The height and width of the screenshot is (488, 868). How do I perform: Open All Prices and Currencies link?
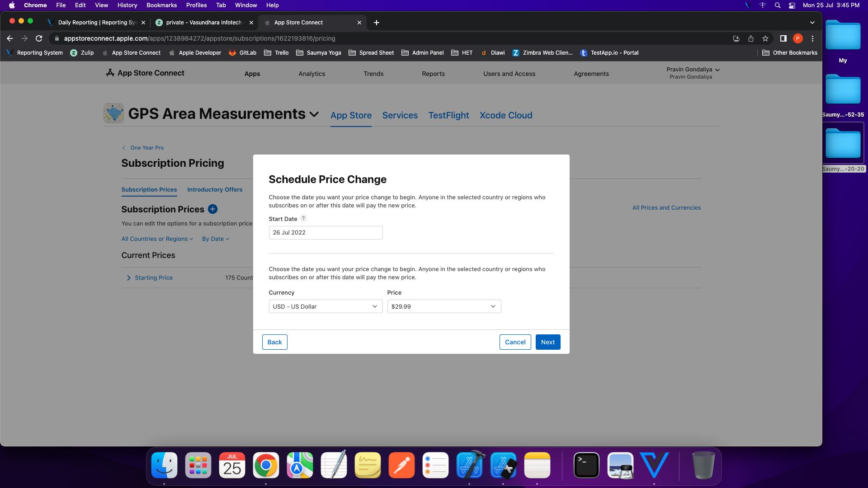pyautogui.click(x=666, y=208)
